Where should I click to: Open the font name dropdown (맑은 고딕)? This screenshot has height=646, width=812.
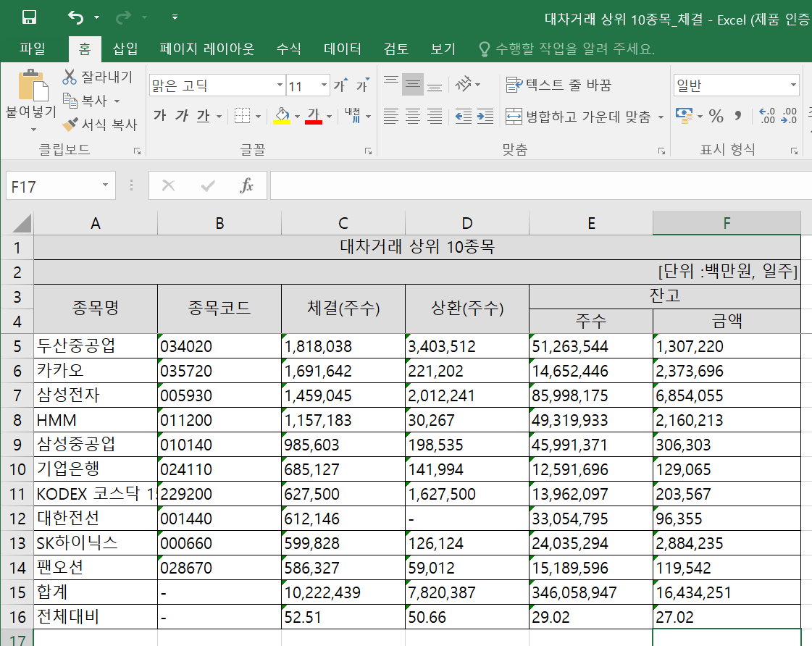click(280, 85)
